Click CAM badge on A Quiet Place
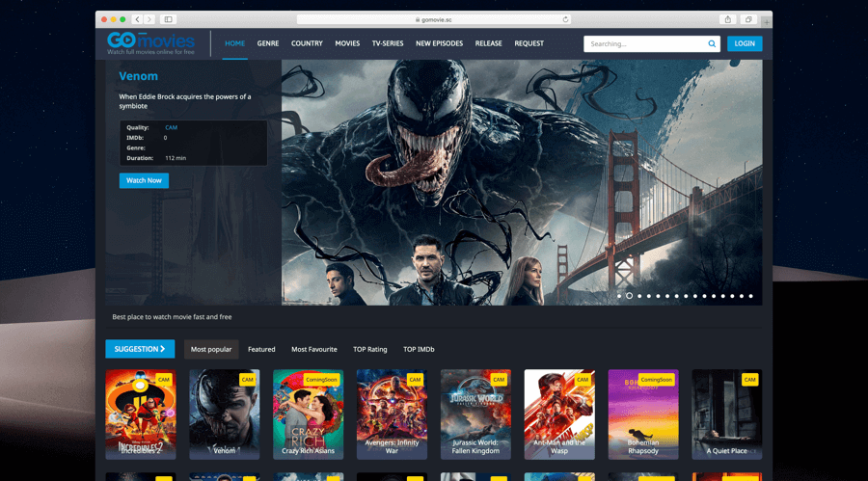 click(749, 380)
